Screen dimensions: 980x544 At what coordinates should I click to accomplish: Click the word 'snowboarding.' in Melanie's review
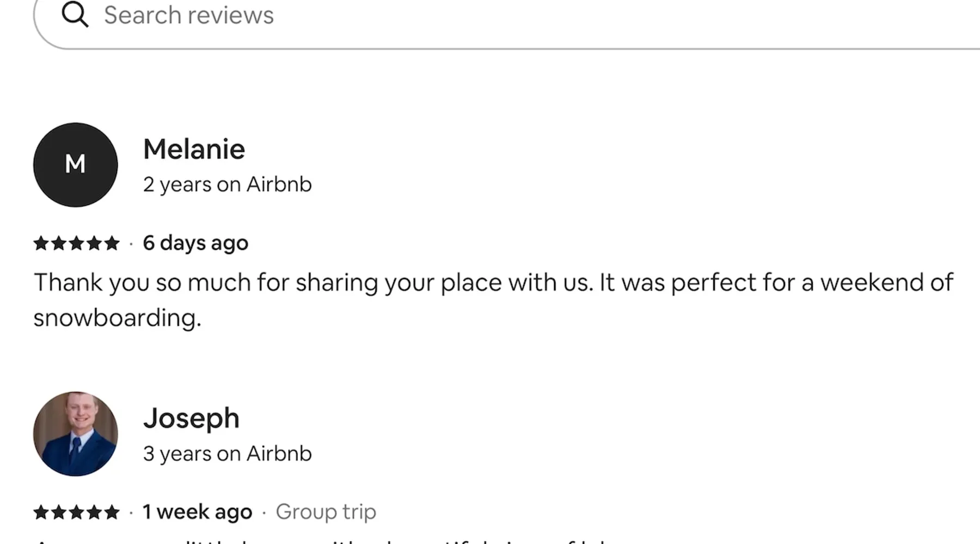click(117, 318)
